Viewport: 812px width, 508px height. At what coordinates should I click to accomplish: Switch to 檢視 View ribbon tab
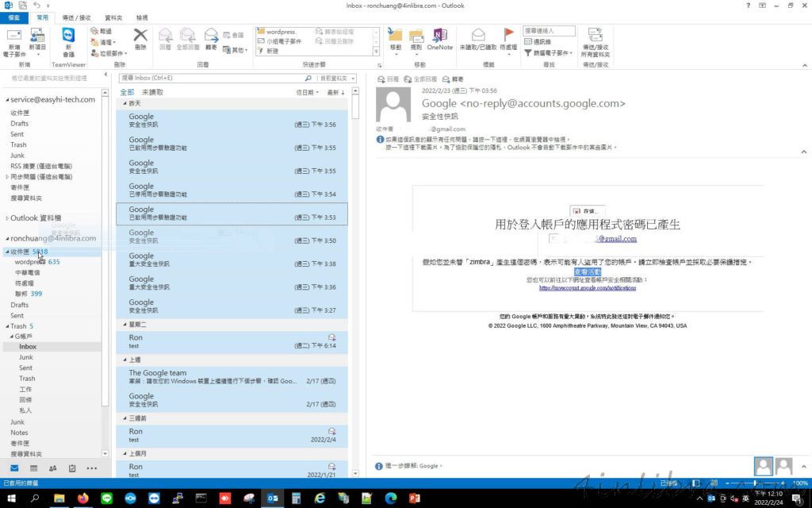pos(142,17)
